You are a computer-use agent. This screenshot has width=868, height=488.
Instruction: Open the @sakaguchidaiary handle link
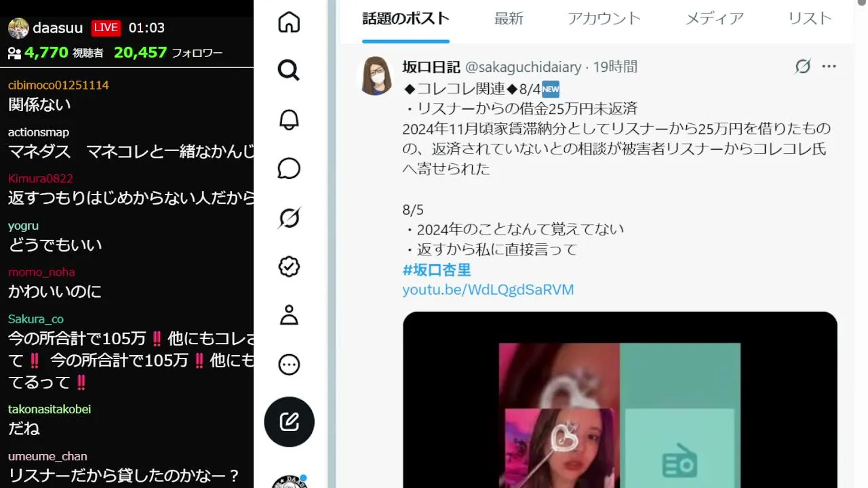coord(523,67)
